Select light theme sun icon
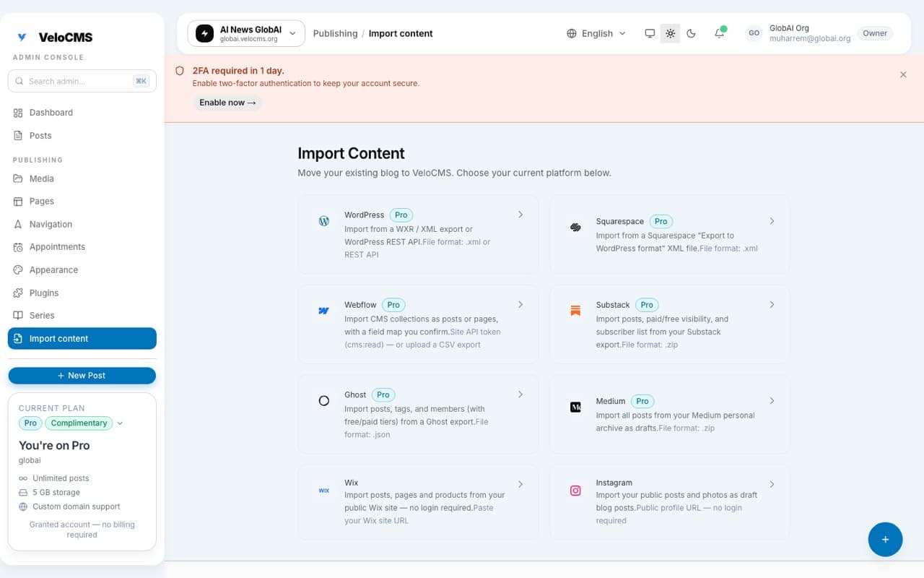 pyautogui.click(x=671, y=33)
